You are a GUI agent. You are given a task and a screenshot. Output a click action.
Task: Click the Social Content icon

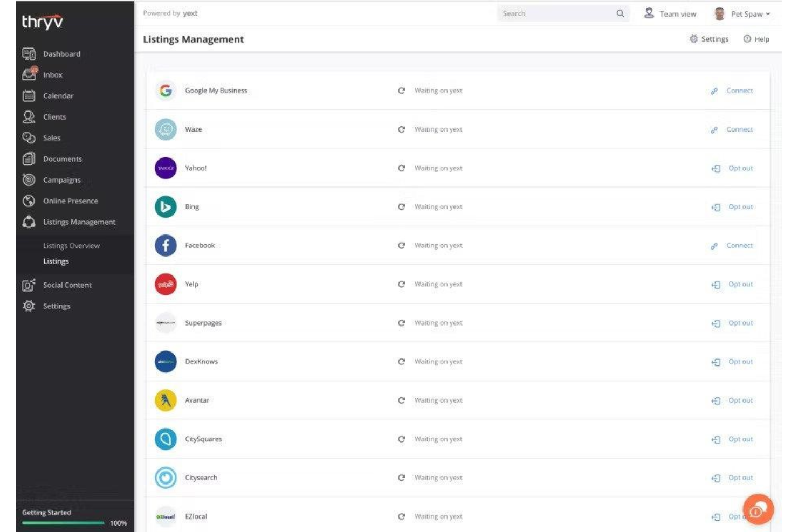tap(29, 285)
